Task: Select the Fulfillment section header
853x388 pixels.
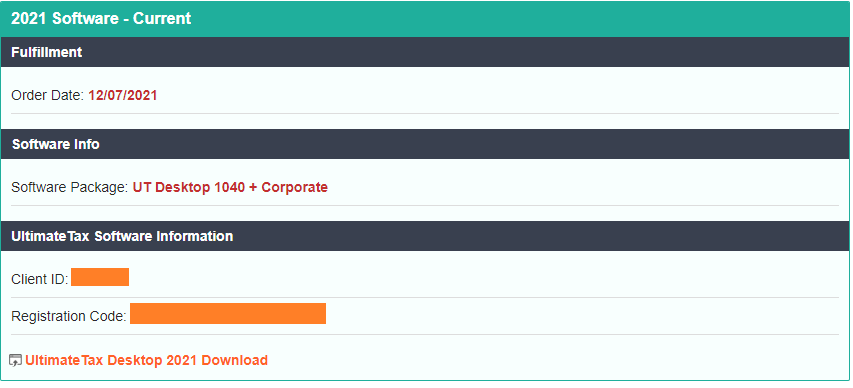Action: click(426, 52)
